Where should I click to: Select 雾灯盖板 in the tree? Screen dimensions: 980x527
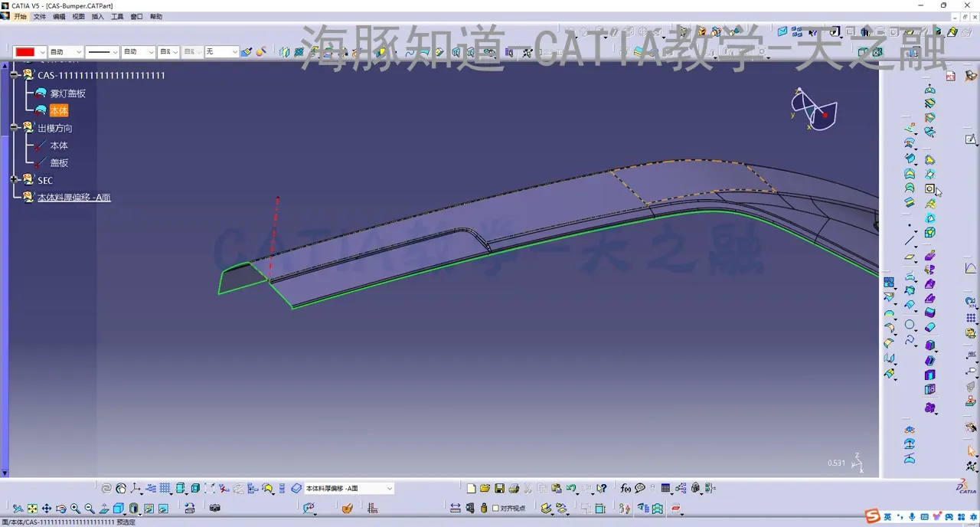[x=67, y=93]
